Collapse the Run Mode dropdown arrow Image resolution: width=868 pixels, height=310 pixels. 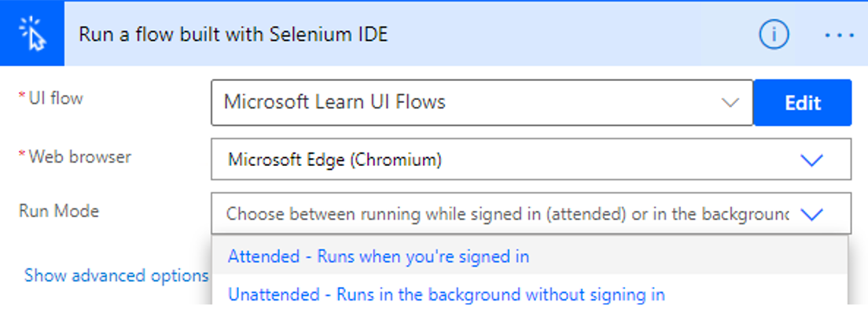point(811,214)
